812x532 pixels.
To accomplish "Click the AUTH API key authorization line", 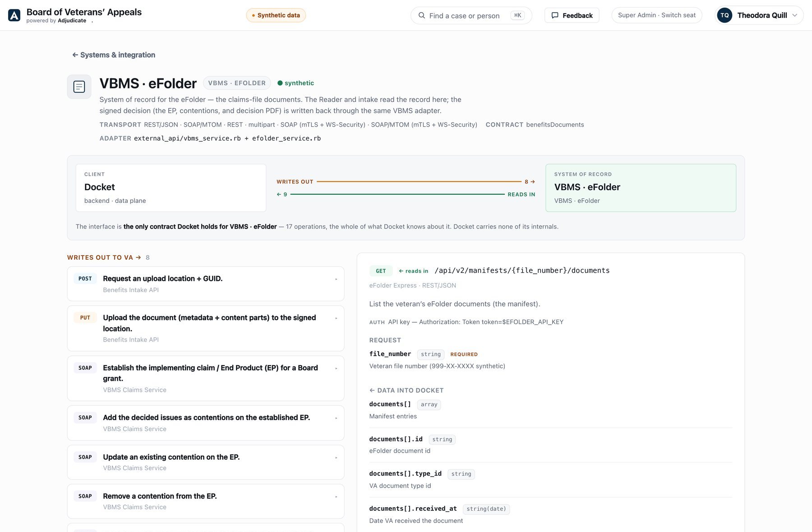I will [466, 322].
